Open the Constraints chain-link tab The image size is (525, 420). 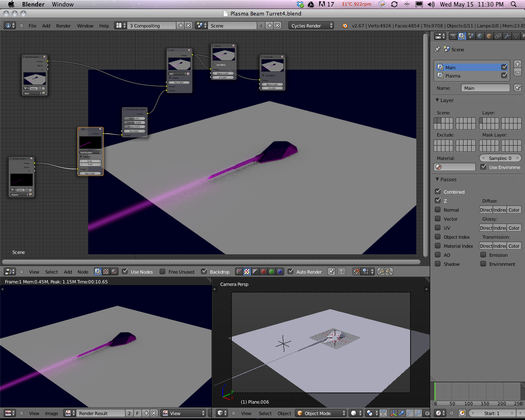click(498, 36)
